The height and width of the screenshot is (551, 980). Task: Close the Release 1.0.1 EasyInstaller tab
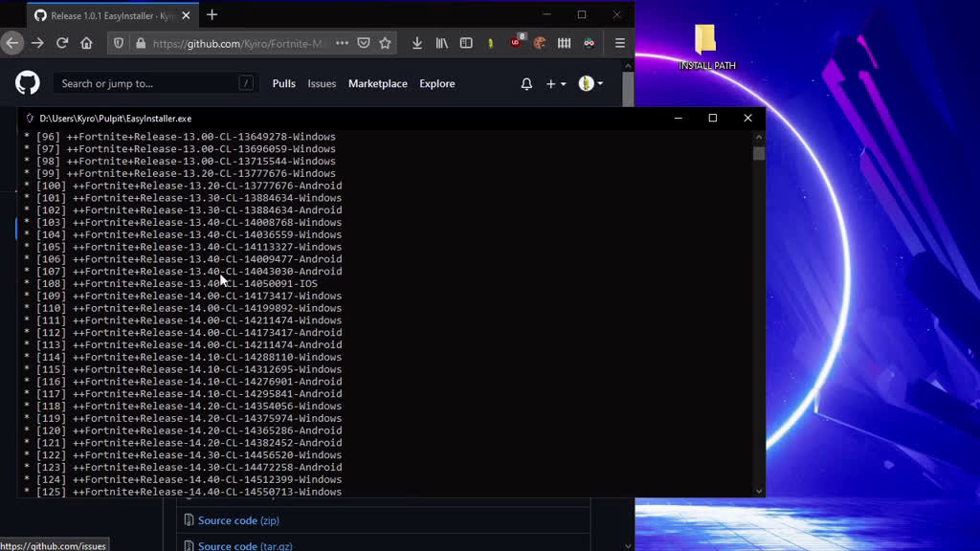point(186,15)
